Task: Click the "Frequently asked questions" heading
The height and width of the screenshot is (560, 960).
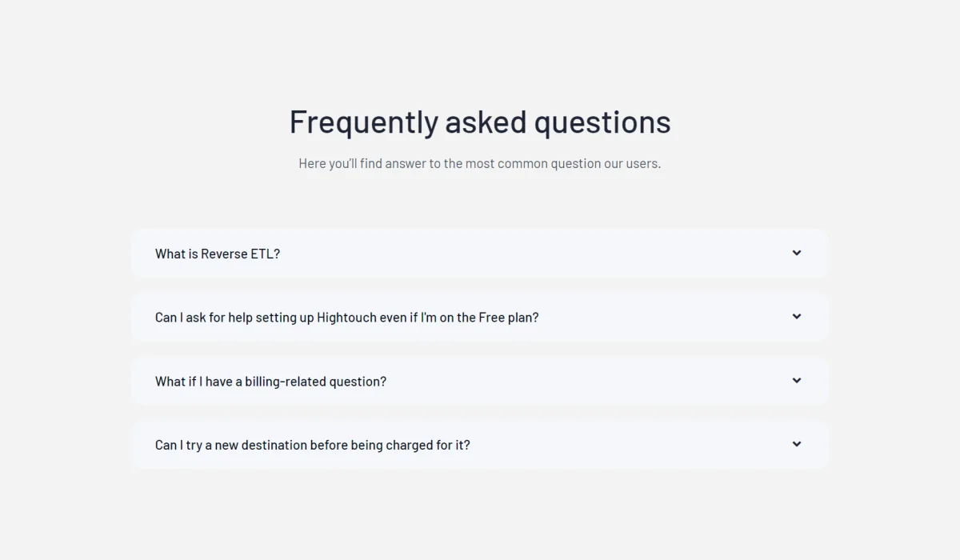Action: click(x=480, y=122)
